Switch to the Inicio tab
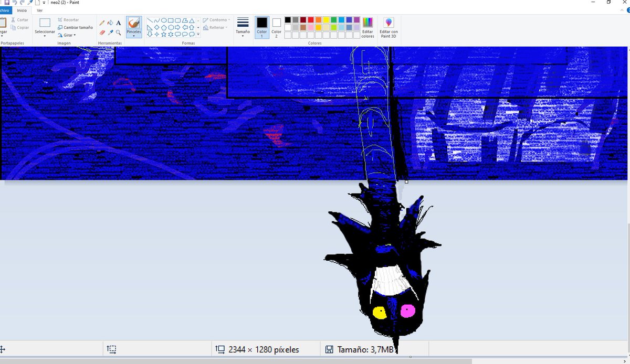630x364 pixels. (x=22, y=10)
